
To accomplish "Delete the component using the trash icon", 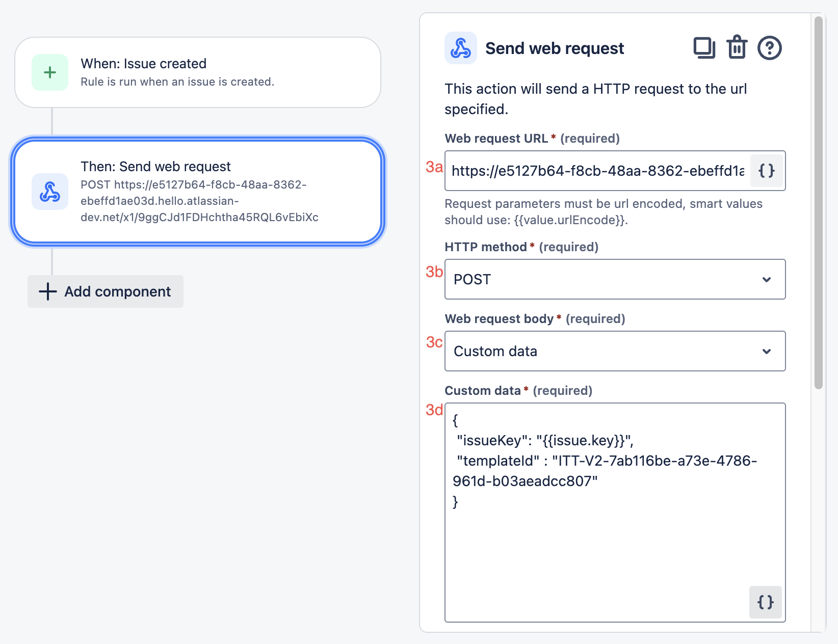I will 737,48.
